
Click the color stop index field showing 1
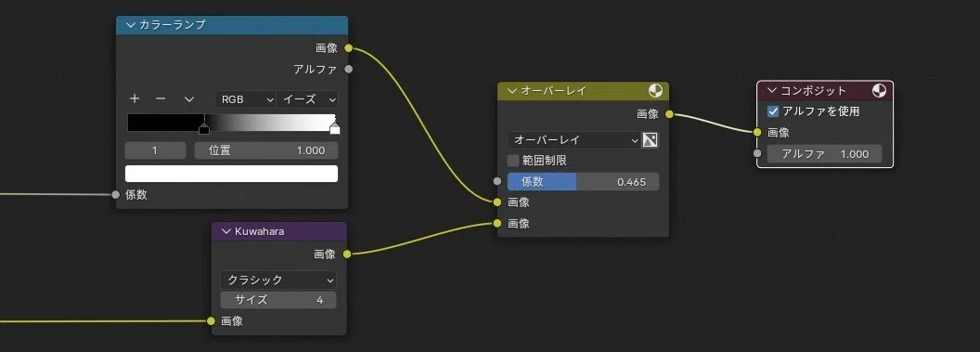click(155, 150)
